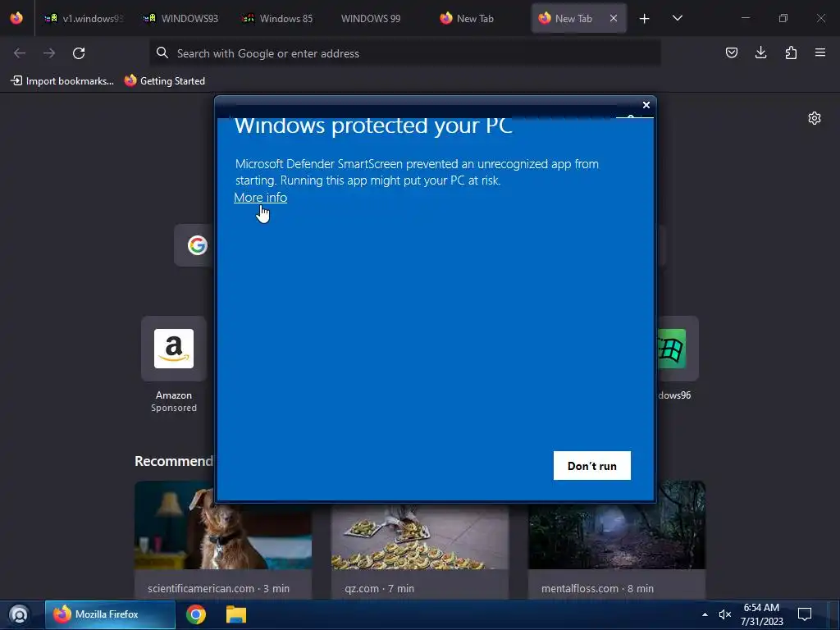
Task: Switch to the WINDOWS 99 tab
Action: 371,18
